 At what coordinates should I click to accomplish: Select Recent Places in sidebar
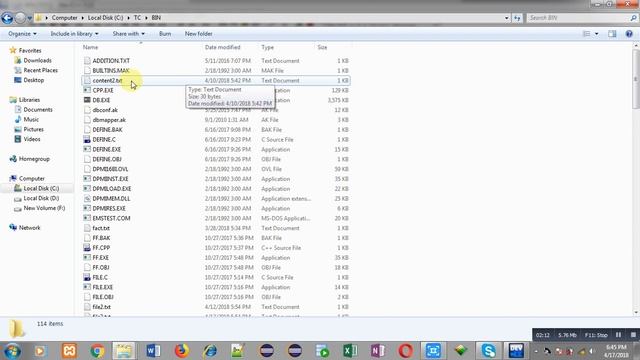40,70
